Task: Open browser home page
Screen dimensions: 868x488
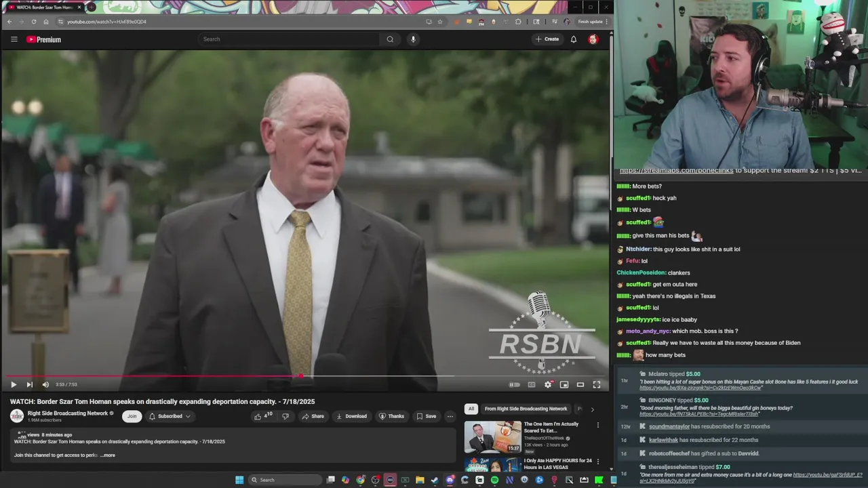Action: 46,22
